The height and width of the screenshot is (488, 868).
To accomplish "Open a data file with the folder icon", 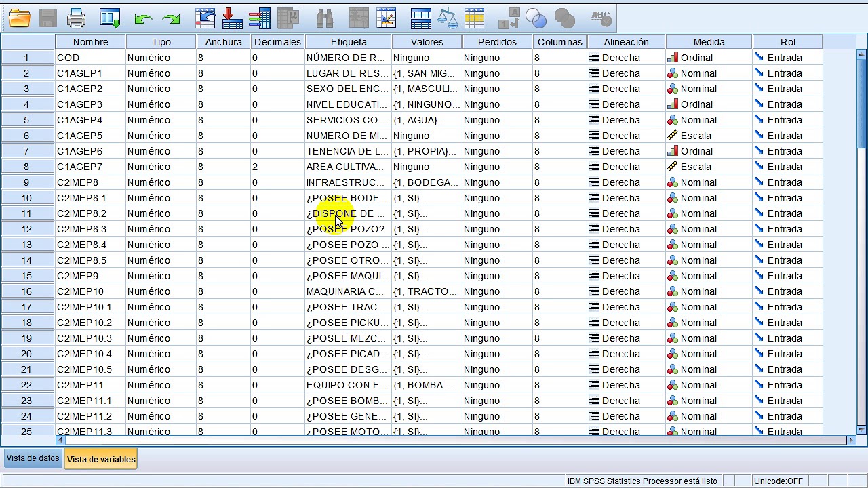I will 19,18.
